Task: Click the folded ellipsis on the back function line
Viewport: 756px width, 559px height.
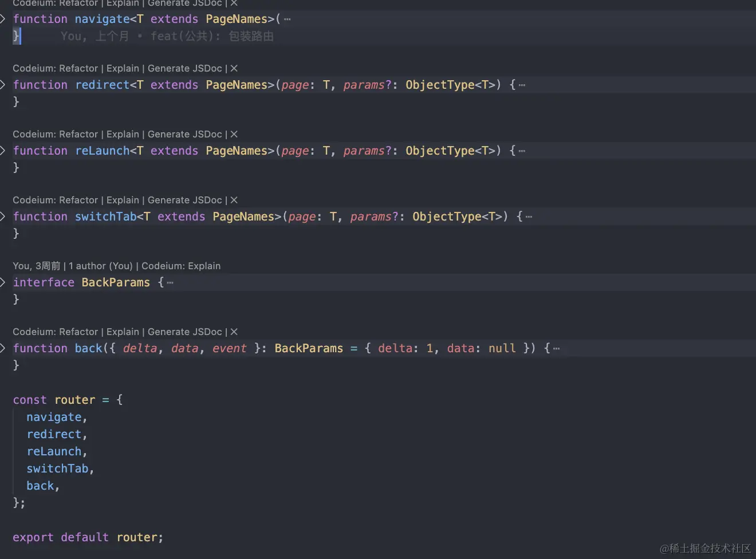Action: [x=556, y=349]
